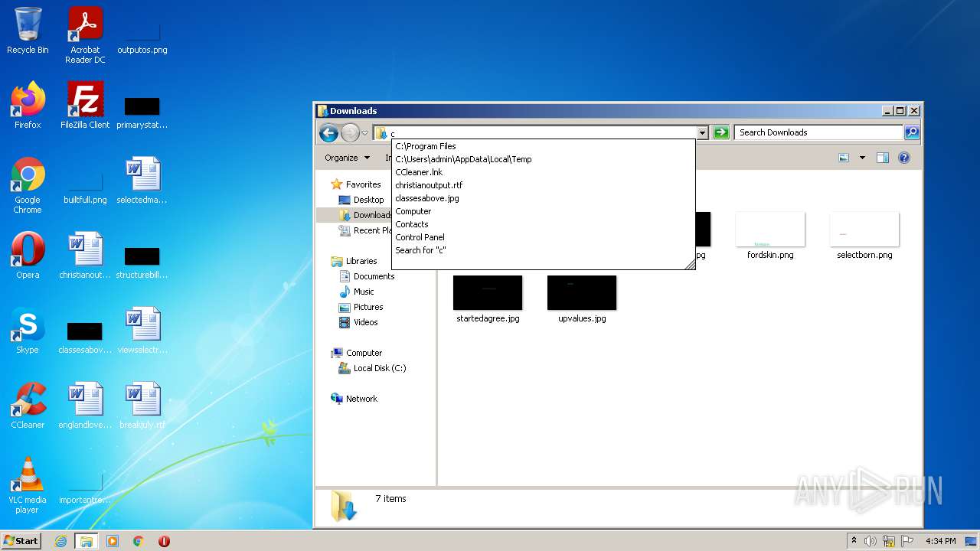The image size is (980, 551).
Task: Select builtfull.png on the desktop
Action: coord(85,185)
